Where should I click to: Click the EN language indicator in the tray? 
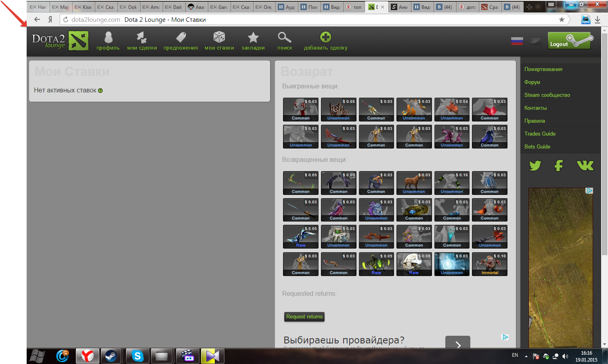(515, 355)
